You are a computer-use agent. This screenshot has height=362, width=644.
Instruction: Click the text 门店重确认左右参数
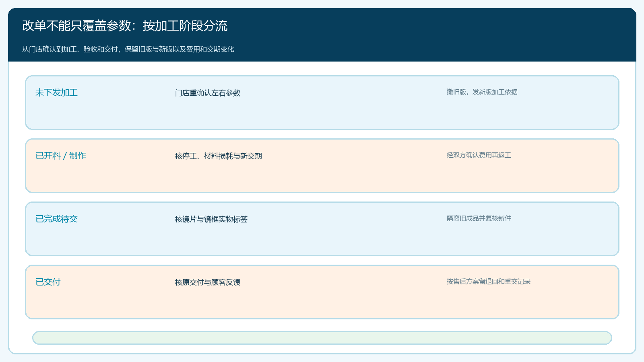coord(208,93)
